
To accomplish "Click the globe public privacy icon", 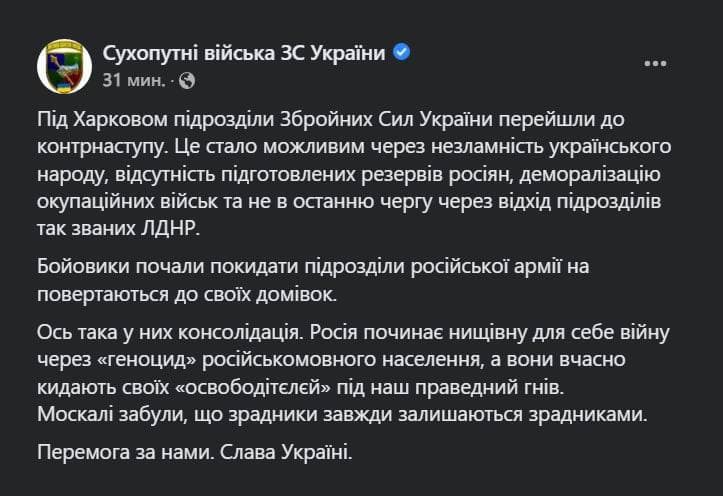I will [186, 80].
